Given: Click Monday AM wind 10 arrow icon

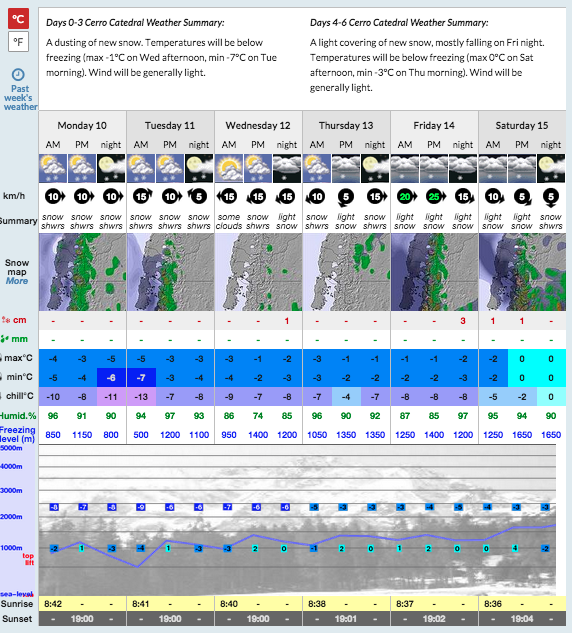Looking at the screenshot, I should click(54, 197).
